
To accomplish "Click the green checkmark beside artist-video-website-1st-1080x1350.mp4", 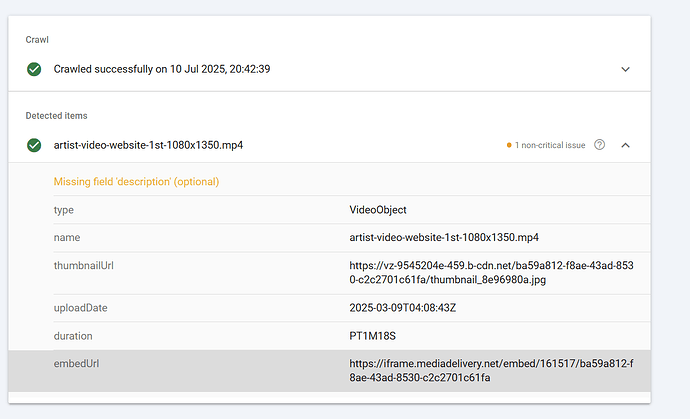I will (x=34, y=145).
